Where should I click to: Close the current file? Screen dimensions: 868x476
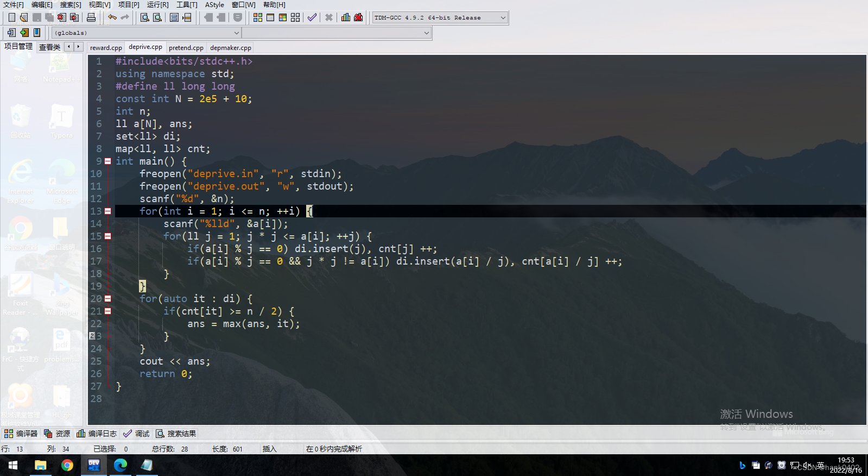pos(61,17)
